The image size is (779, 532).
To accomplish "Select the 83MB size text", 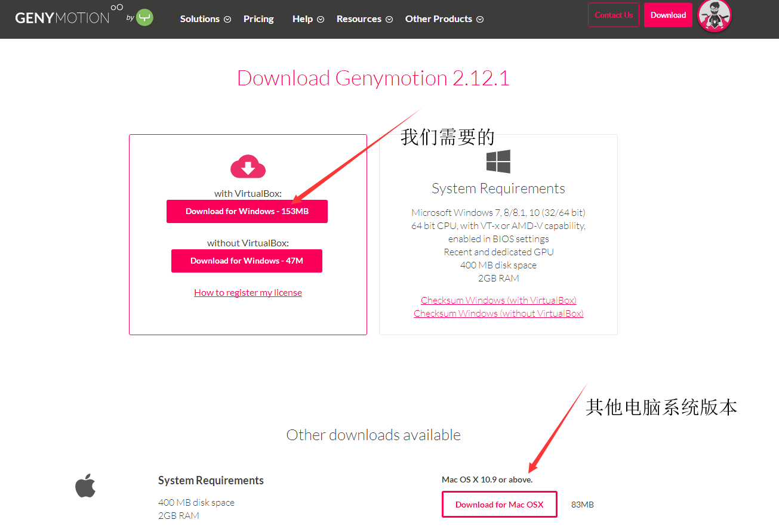I will click(583, 505).
